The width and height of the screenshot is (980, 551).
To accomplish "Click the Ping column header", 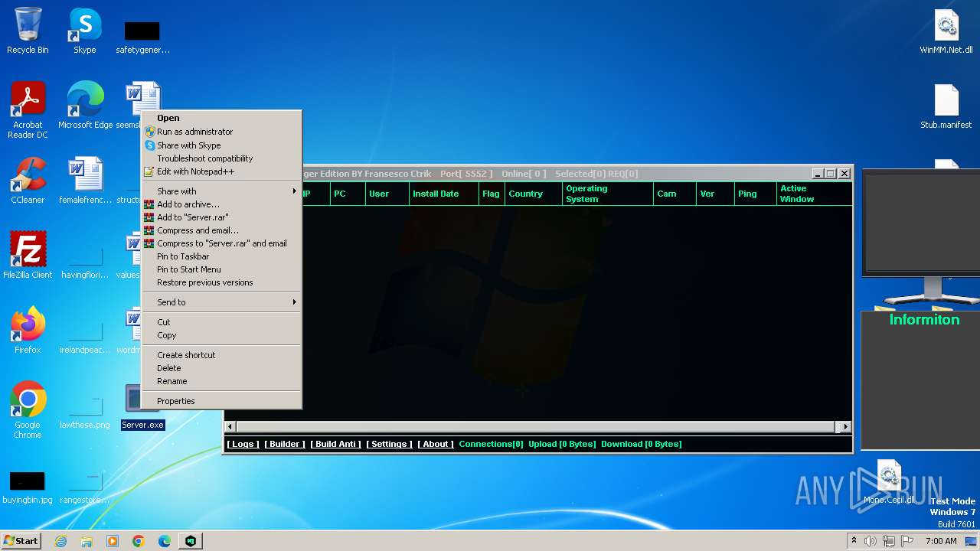I will (756, 194).
